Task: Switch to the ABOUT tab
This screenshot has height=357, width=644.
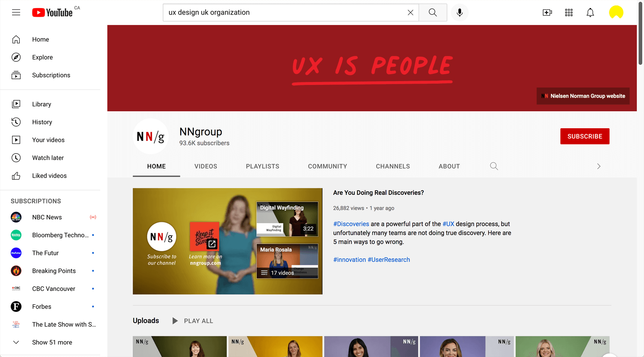Action: pos(449,166)
